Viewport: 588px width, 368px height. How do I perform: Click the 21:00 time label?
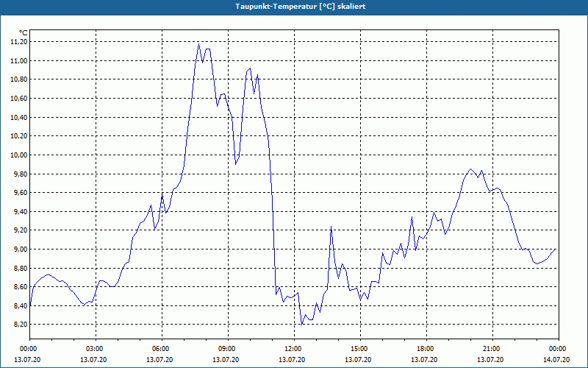pos(492,348)
